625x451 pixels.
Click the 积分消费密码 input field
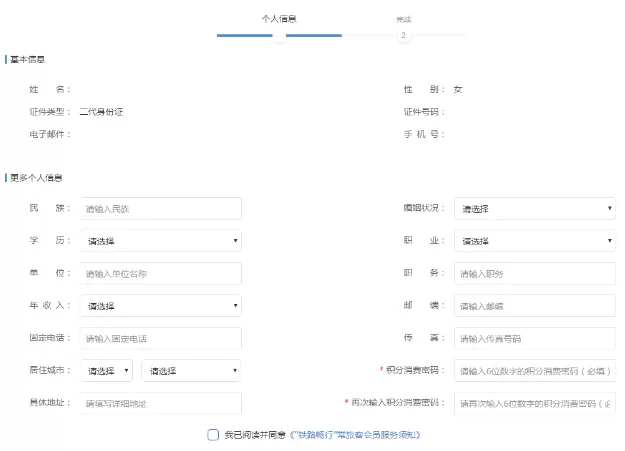point(535,370)
